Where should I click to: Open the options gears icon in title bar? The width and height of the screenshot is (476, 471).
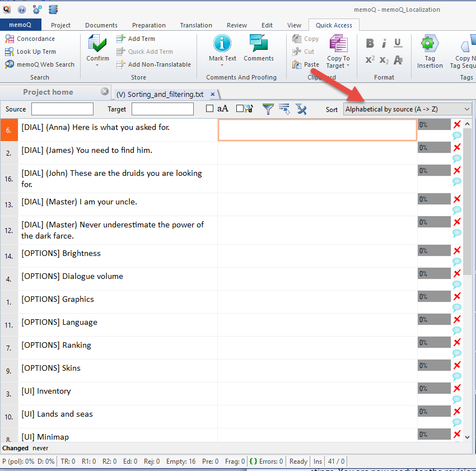coord(37,10)
